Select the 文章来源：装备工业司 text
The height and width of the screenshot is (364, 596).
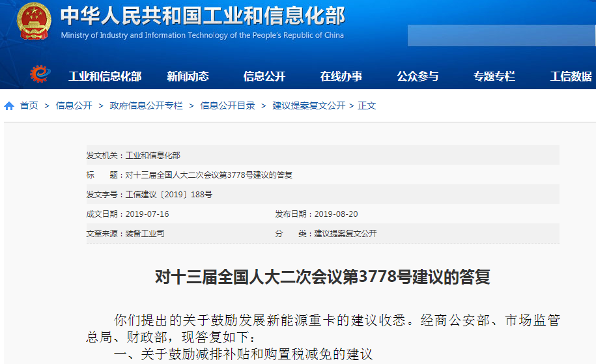(x=125, y=234)
